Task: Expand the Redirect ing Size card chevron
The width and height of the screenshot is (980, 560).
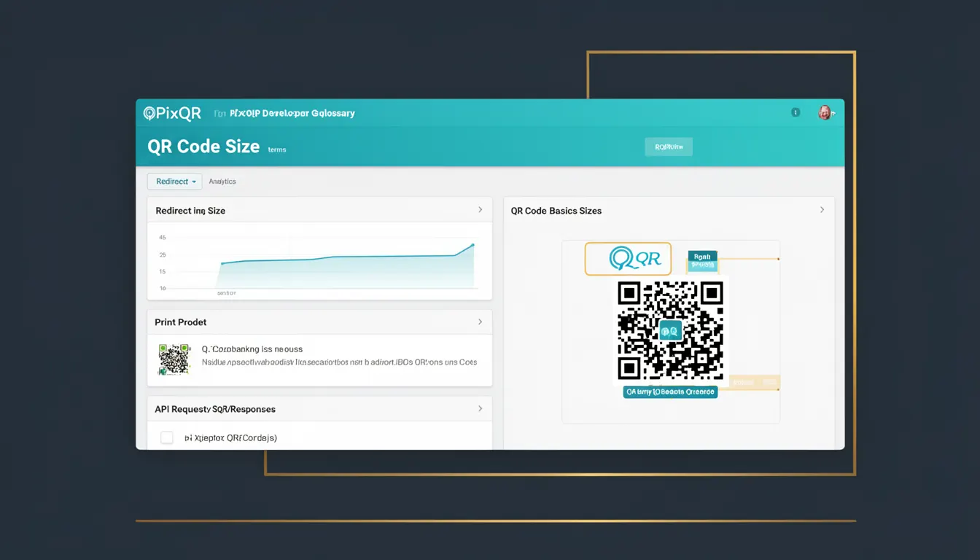Action: click(480, 210)
